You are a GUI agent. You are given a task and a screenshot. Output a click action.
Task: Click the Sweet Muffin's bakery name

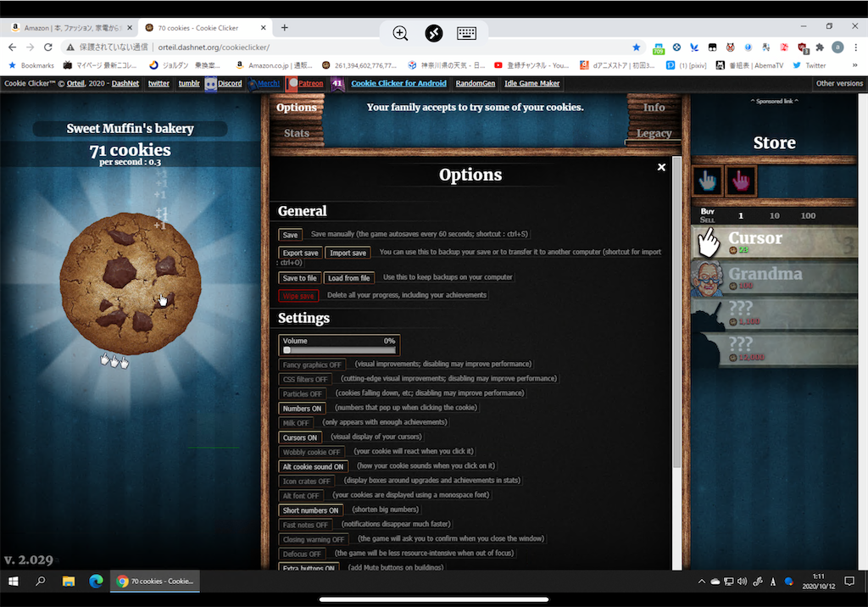(130, 129)
